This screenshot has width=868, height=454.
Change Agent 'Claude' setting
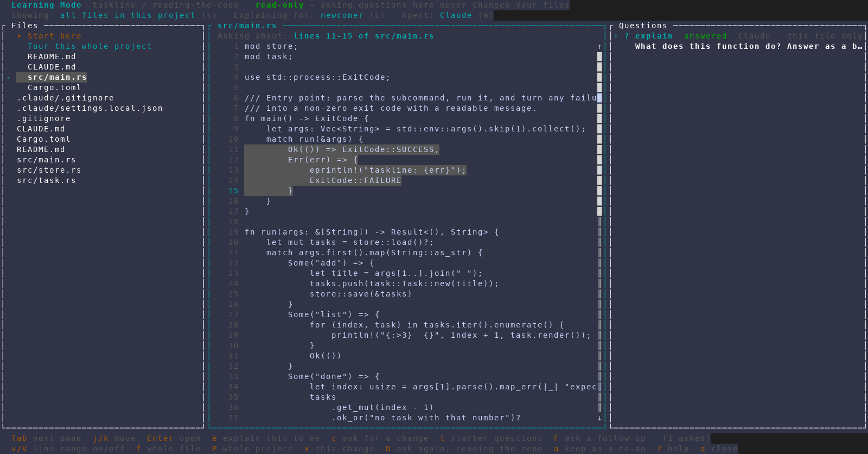coord(456,16)
